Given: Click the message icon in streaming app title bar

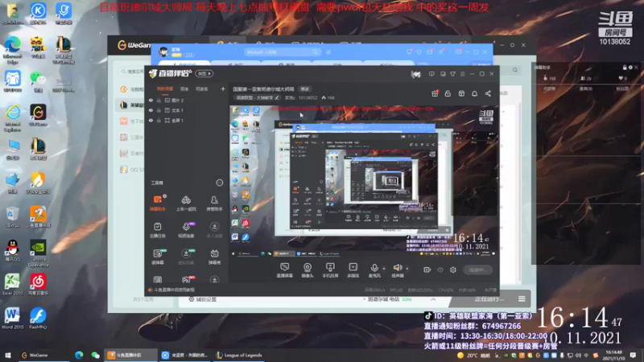Looking at the screenshot, I should (431, 74).
